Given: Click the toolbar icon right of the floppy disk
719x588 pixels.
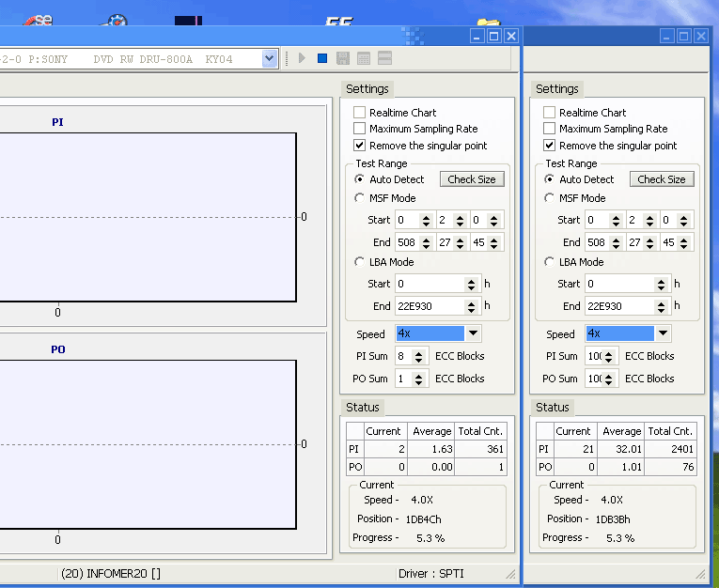Looking at the screenshot, I should tap(364, 58).
